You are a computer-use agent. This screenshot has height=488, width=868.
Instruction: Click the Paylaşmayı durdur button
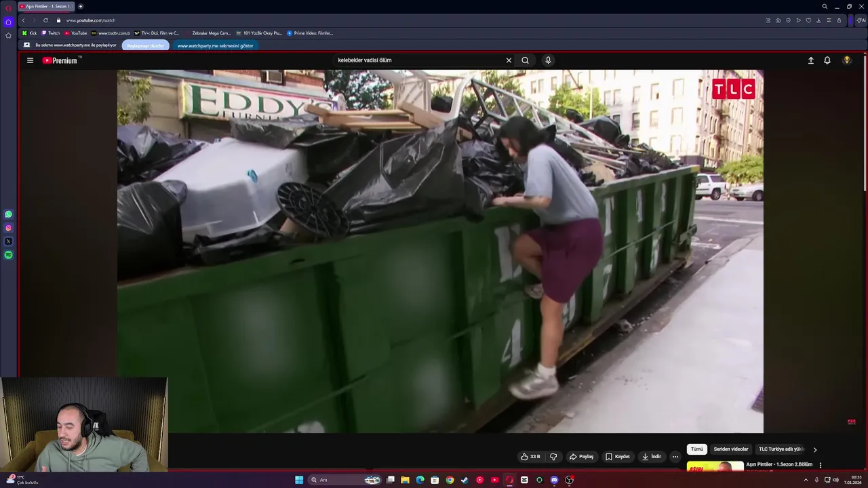pyautogui.click(x=146, y=45)
